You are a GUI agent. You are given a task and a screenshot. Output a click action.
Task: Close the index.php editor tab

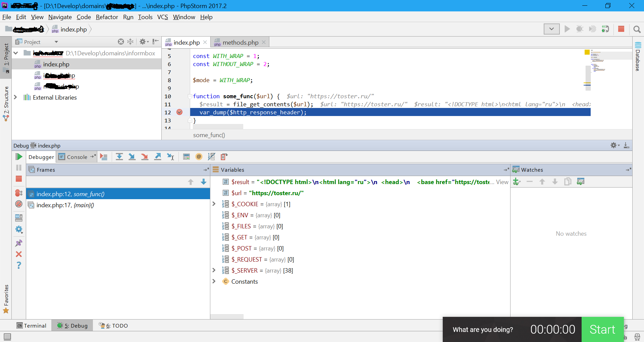coord(205,42)
